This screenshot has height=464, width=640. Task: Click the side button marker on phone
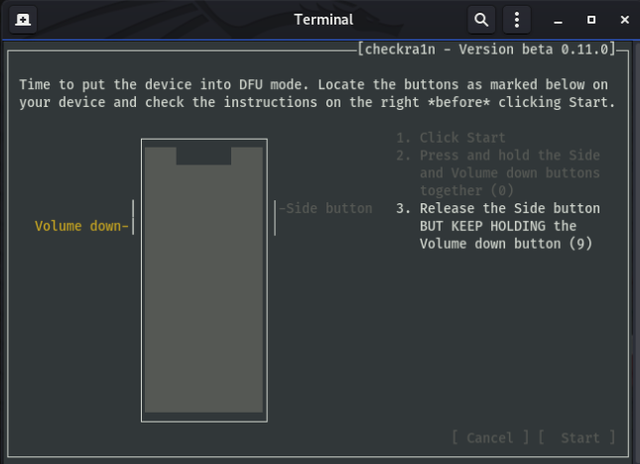point(275,218)
